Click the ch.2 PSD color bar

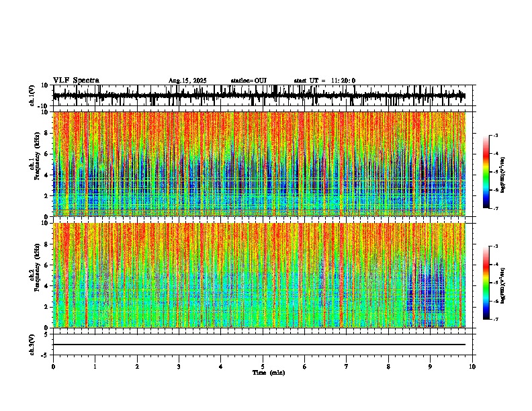[486, 283]
